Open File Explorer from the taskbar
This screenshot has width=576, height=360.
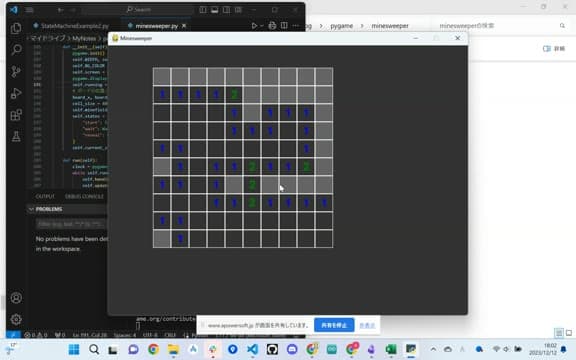click(173, 349)
